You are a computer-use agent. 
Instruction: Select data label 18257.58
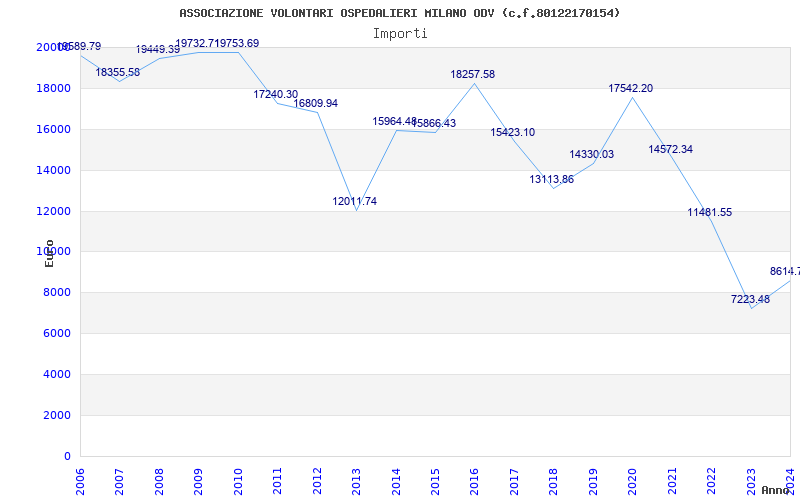472,74
